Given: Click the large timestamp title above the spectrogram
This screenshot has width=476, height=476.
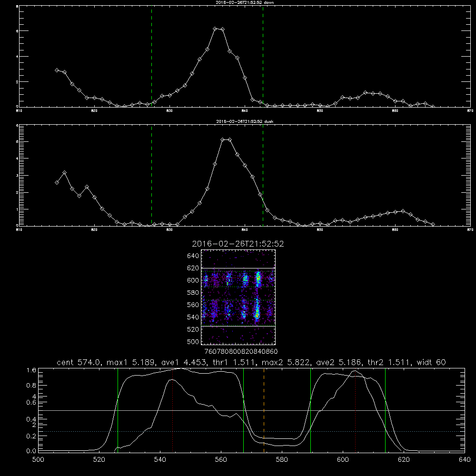Looking at the screenshot, I should pos(238,244).
